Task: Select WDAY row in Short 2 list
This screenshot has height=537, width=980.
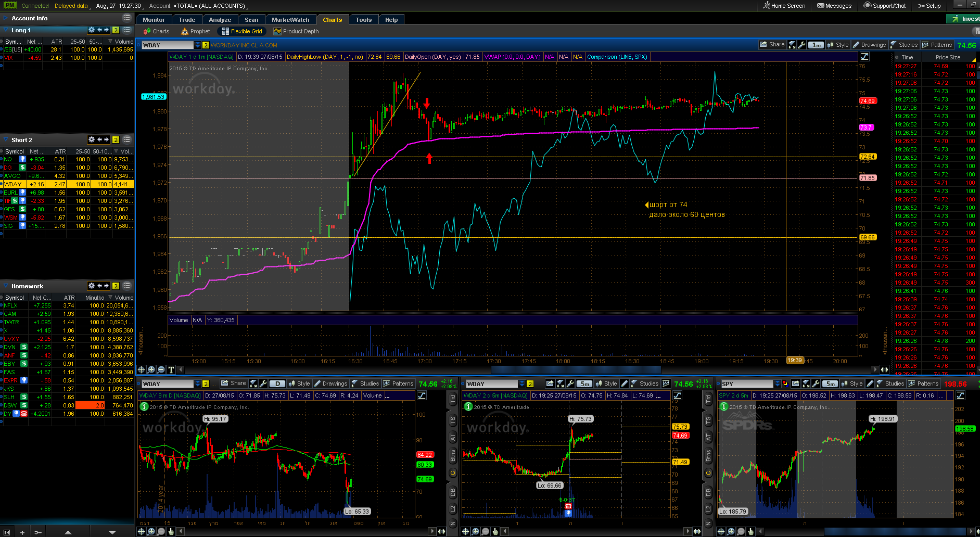Action: 67,184
